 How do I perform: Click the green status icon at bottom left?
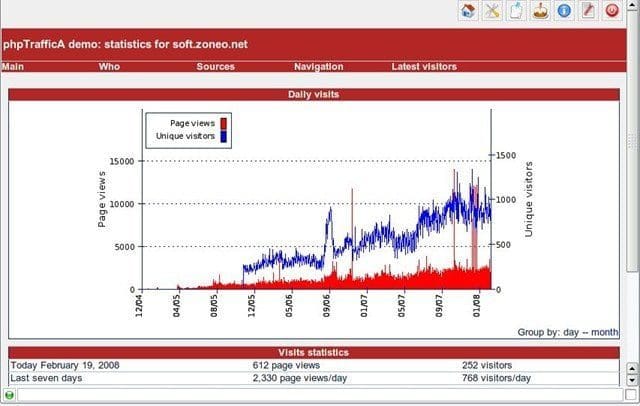8,397
